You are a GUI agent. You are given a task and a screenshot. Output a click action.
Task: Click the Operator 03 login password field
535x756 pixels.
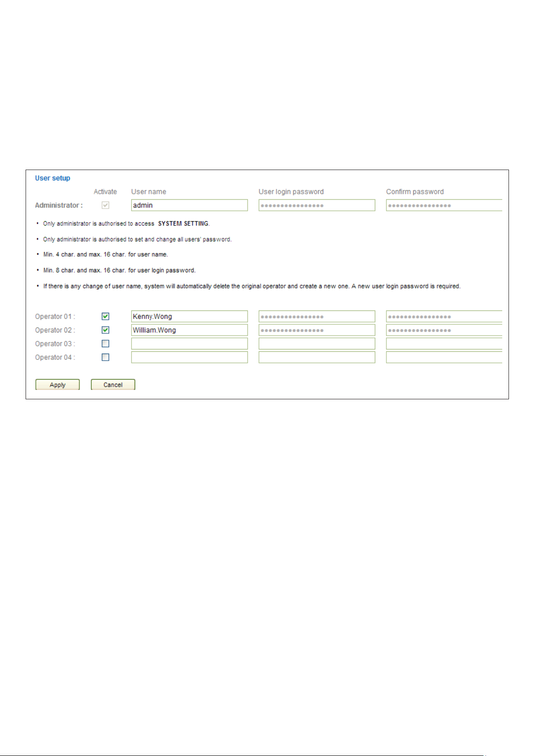[317, 344]
